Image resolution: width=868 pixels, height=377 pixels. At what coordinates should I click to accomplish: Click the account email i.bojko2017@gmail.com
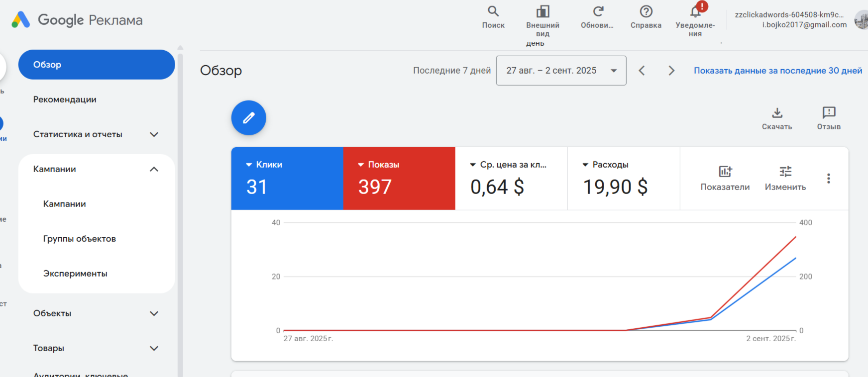[804, 25]
